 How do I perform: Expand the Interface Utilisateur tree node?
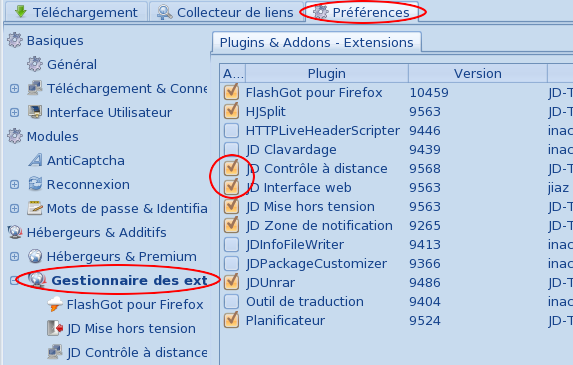[14, 113]
